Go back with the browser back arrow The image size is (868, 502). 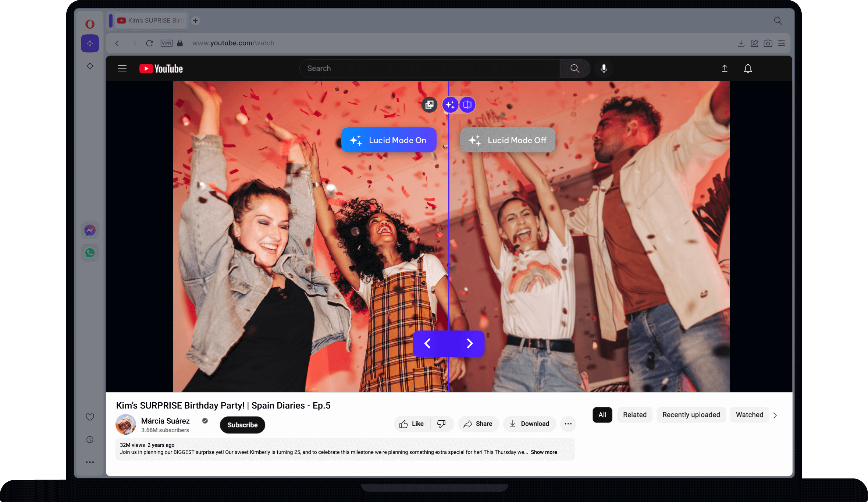117,43
